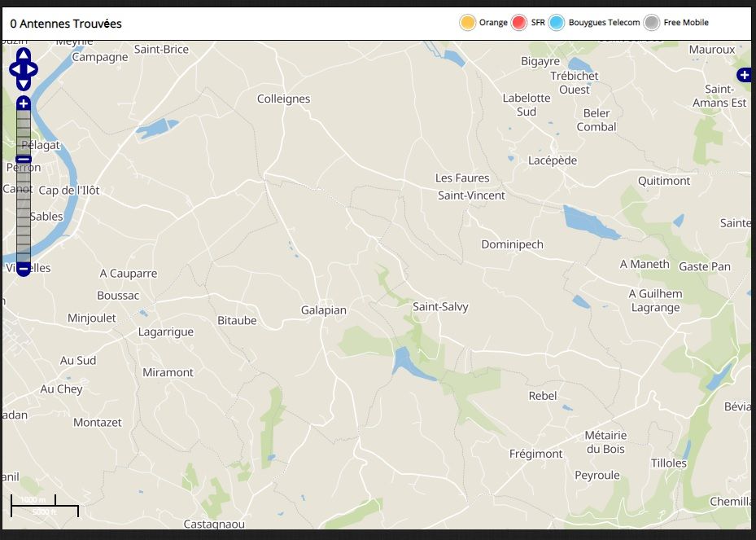Click the map scale bar
756x540 pixels.
pos(45,505)
